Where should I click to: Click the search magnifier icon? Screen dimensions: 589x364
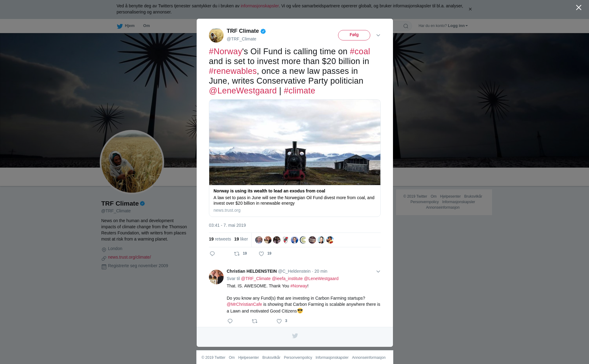[x=406, y=26]
